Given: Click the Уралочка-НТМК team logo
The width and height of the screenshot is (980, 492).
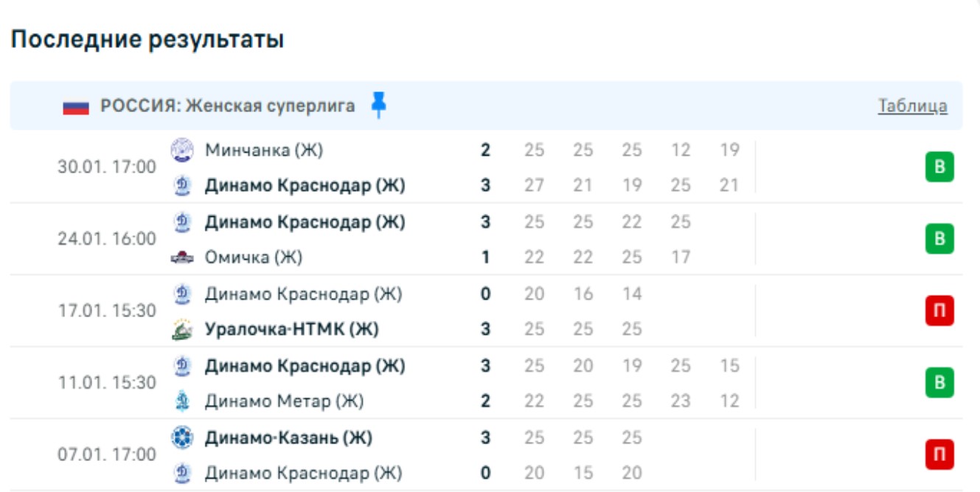Looking at the screenshot, I should click(182, 330).
